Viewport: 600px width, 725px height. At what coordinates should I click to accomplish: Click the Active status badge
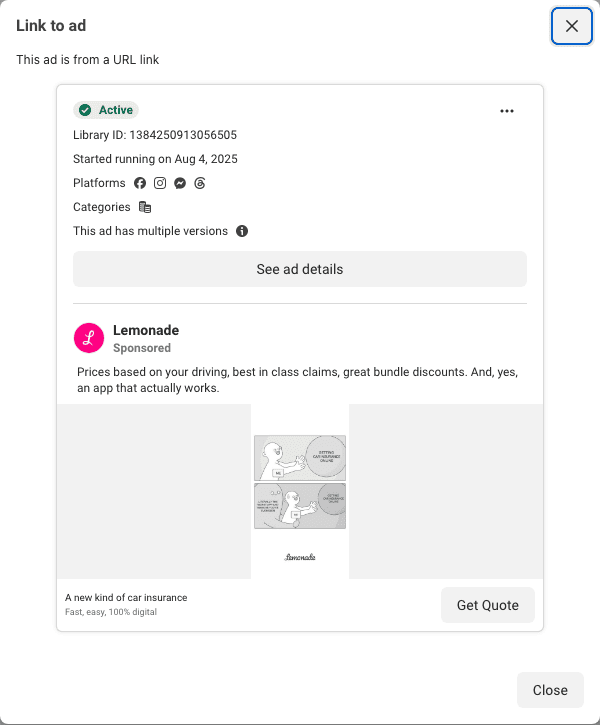[106, 110]
